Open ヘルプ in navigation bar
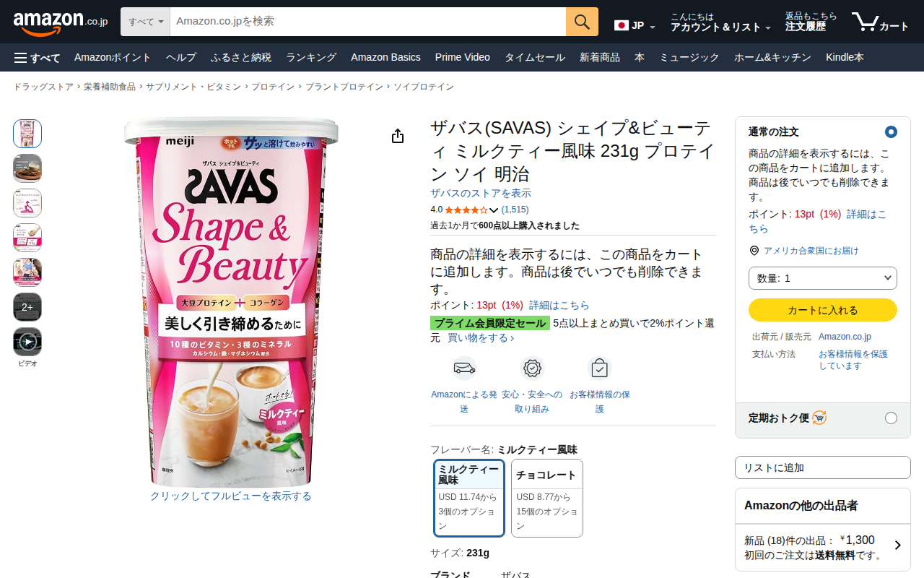 pyautogui.click(x=180, y=58)
